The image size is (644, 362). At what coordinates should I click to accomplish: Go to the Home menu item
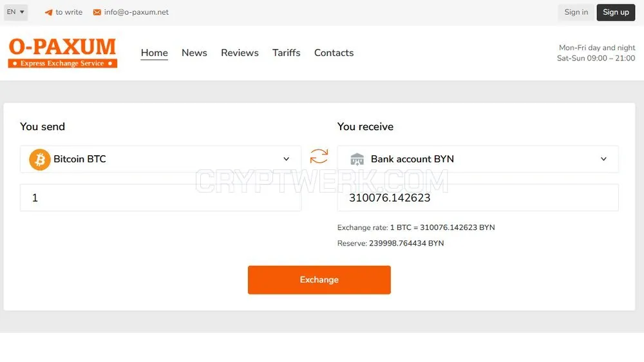pyautogui.click(x=154, y=53)
